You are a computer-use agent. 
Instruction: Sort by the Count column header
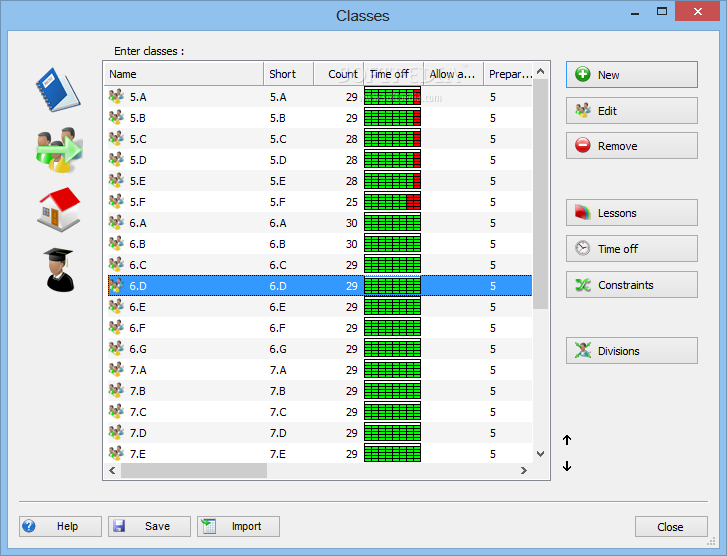[338, 74]
